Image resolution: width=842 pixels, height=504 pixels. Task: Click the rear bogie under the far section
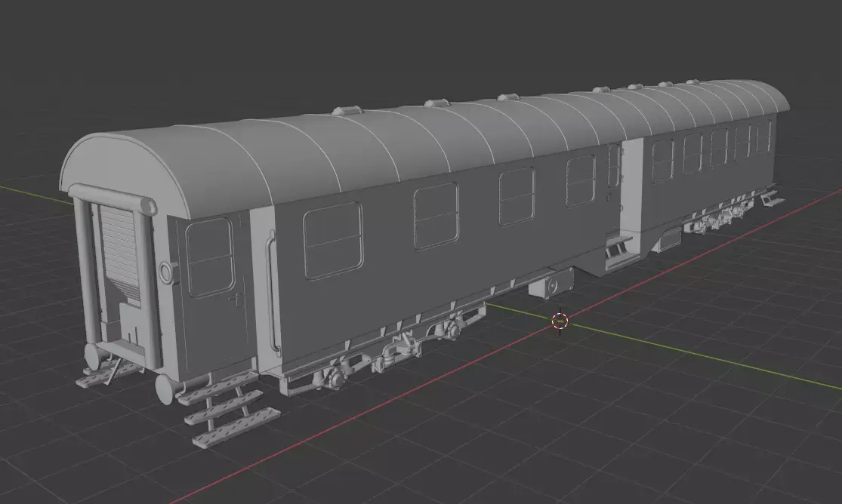(x=717, y=217)
